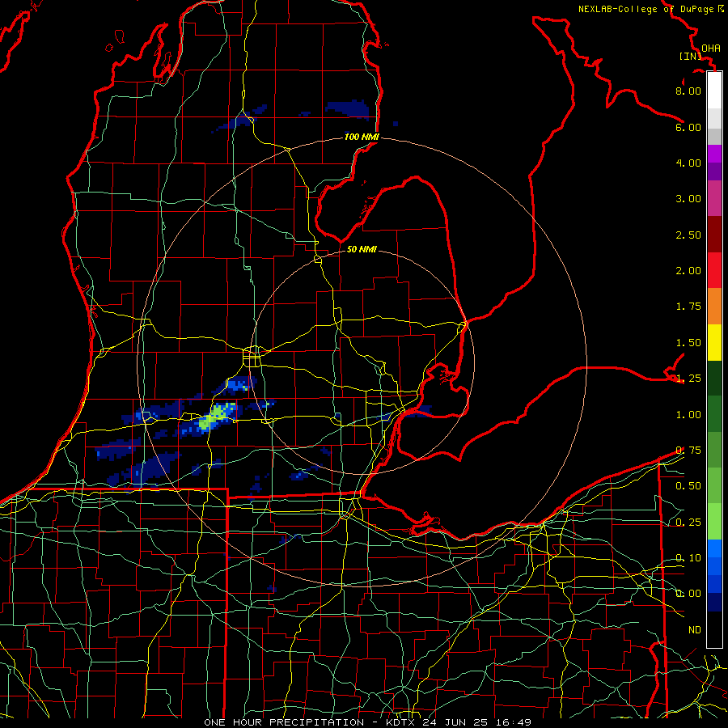Click the orange swatch near 1.75
Image resolution: width=728 pixels, height=728 pixels.
pos(714,306)
